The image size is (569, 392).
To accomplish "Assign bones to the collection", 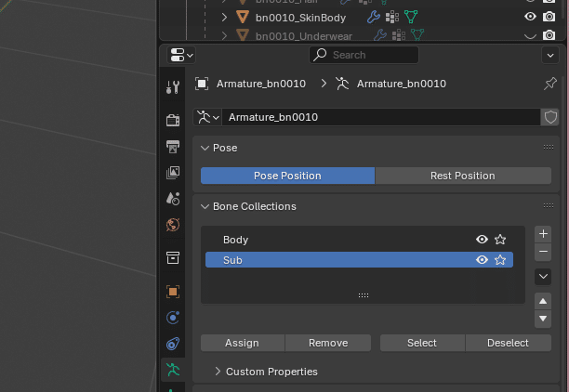I will [x=243, y=343].
